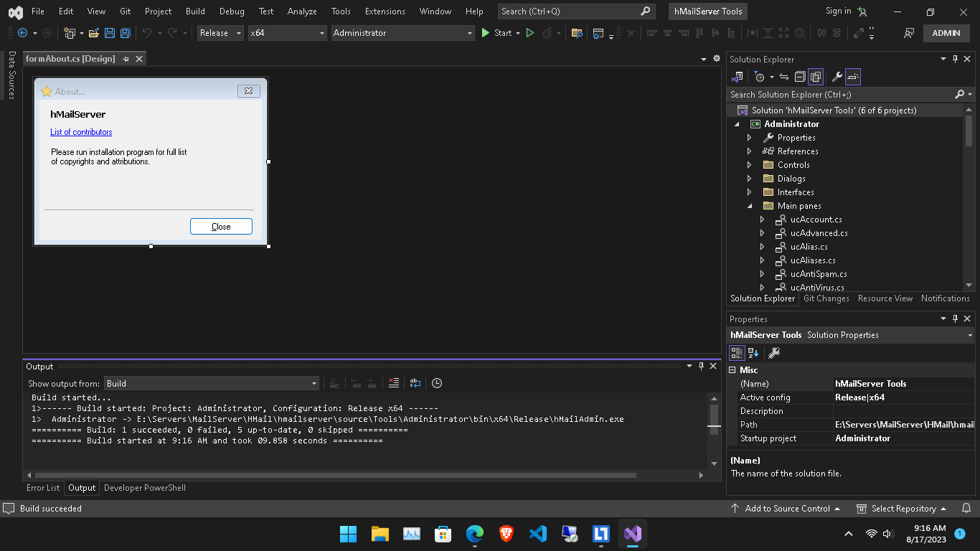Viewport: 980px width, 551px height.
Task: Select the Save All icon
Action: 125,33
